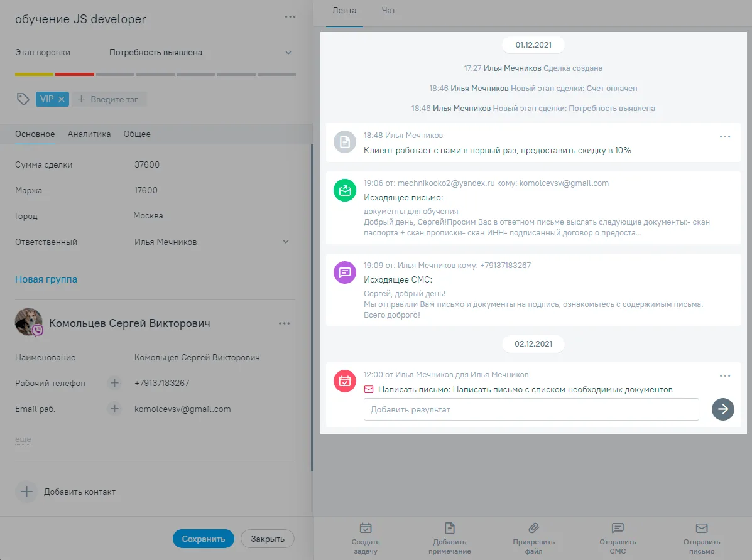752x560 pixels.
Task: Click the Отправить СМС message icon
Action: click(618, 528)
